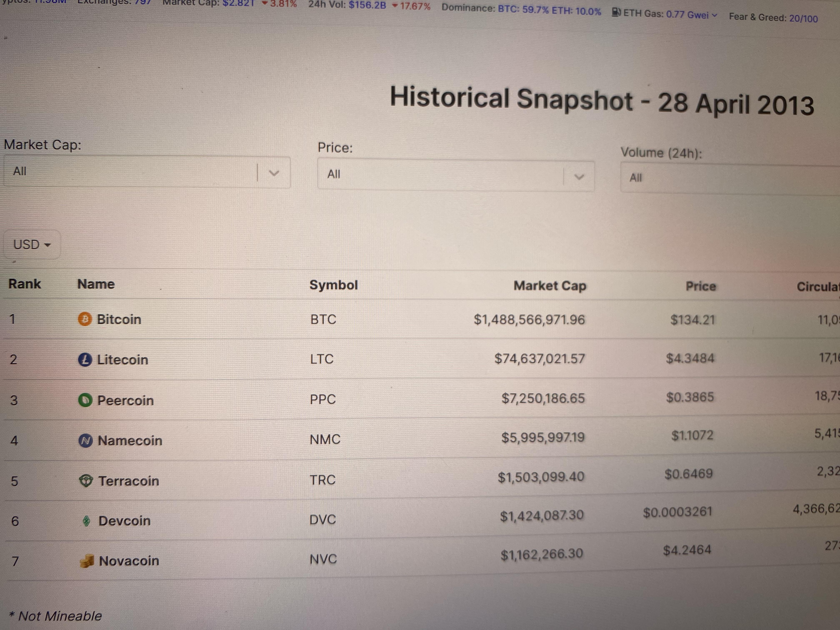The width and height of the screenshot is (840, 630).
Task: Click the Novacoin coin icon
Action: (87, 561)
